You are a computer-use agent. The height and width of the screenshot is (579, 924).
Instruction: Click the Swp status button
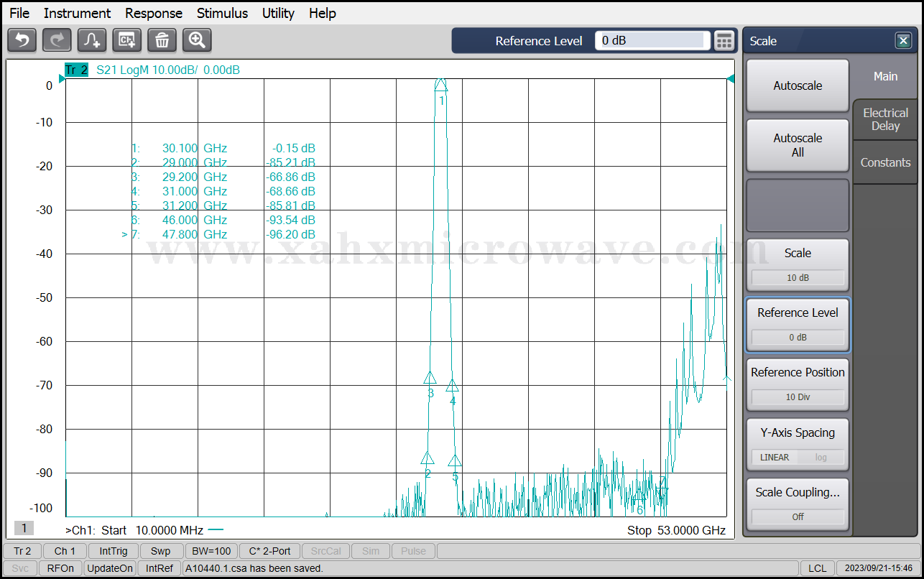tap(161, 551)
